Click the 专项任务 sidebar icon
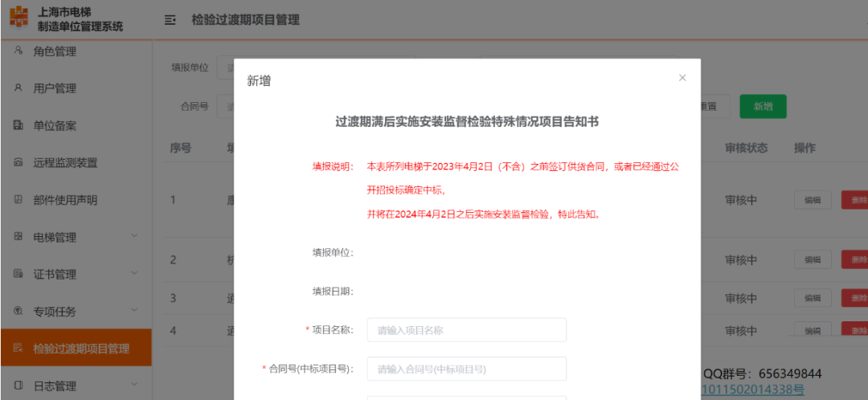 pyautogui.click(x=18, y=312)
